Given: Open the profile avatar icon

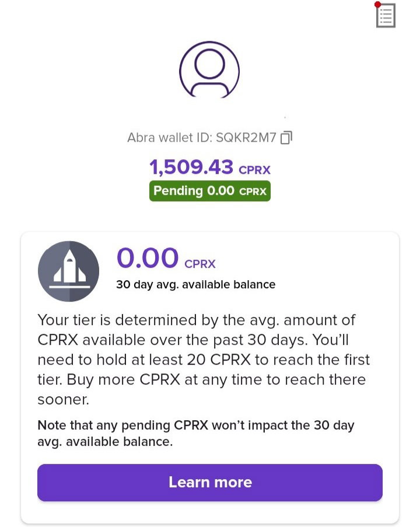Looking at the screenshot, I should 209,70.
